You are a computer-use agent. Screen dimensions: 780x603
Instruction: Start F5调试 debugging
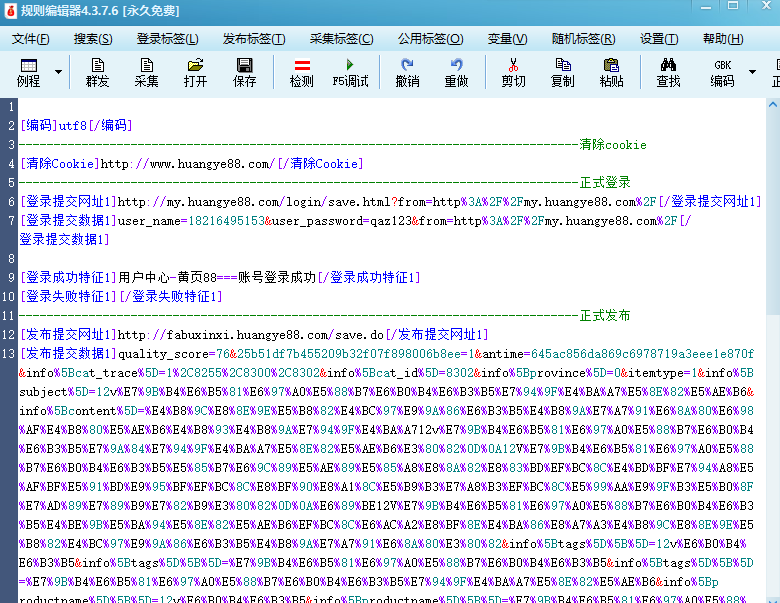coord(350,72)
